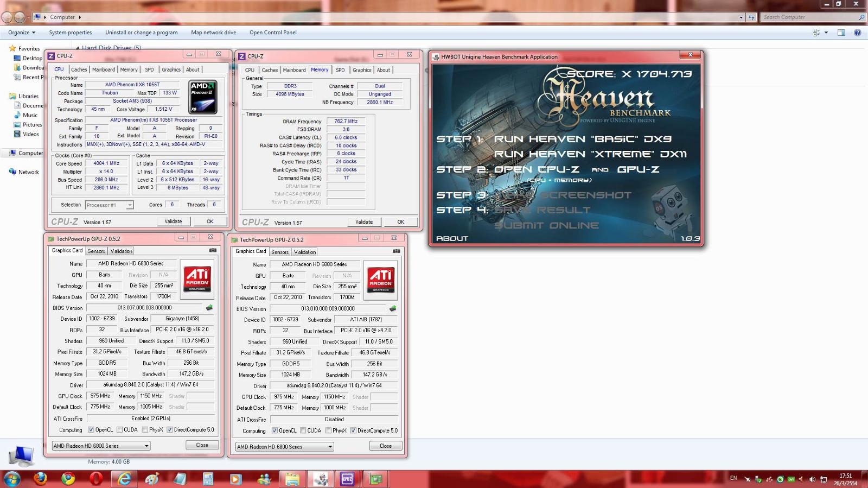Open Windows Live Messenger taskbar icon
868x488 pixels.
coord(264,479)
